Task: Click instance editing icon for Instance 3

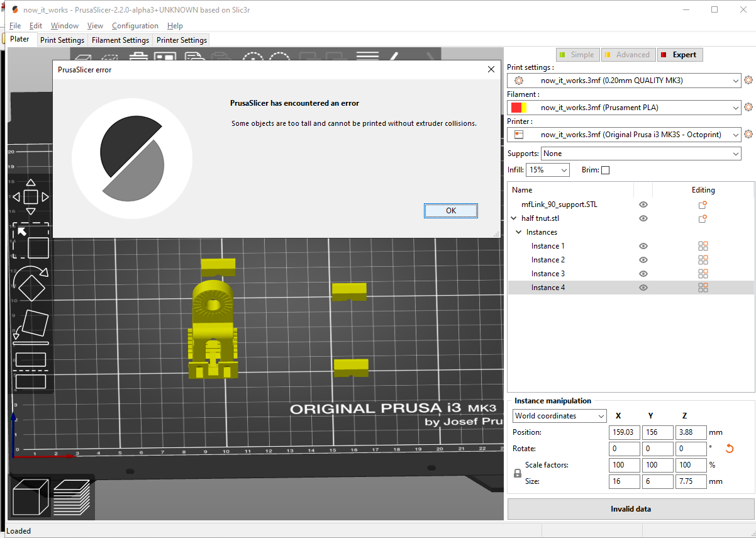Action: pyautogui.click(x=703, y=274)
